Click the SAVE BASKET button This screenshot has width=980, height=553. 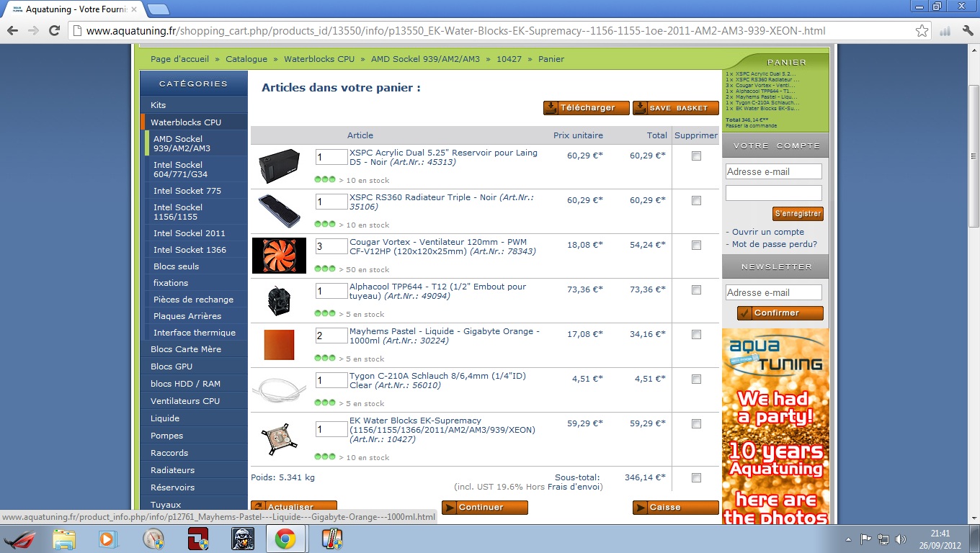(x=675, y=108)
